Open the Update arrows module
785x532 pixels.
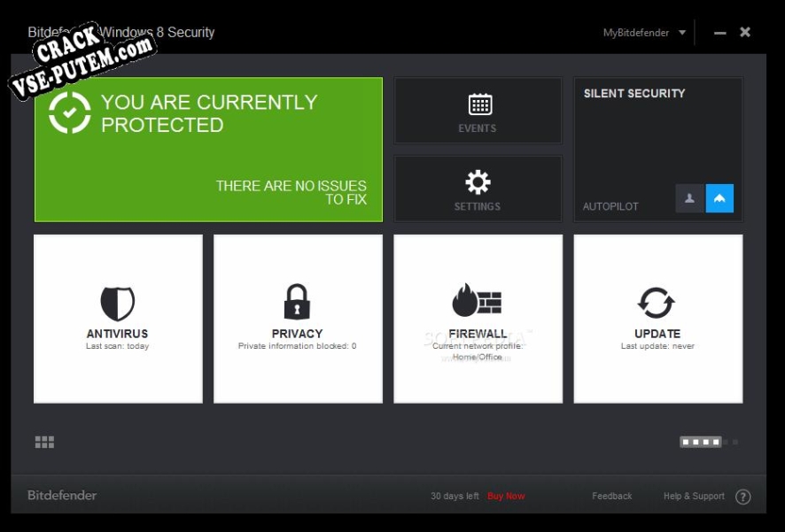[657, 319]
